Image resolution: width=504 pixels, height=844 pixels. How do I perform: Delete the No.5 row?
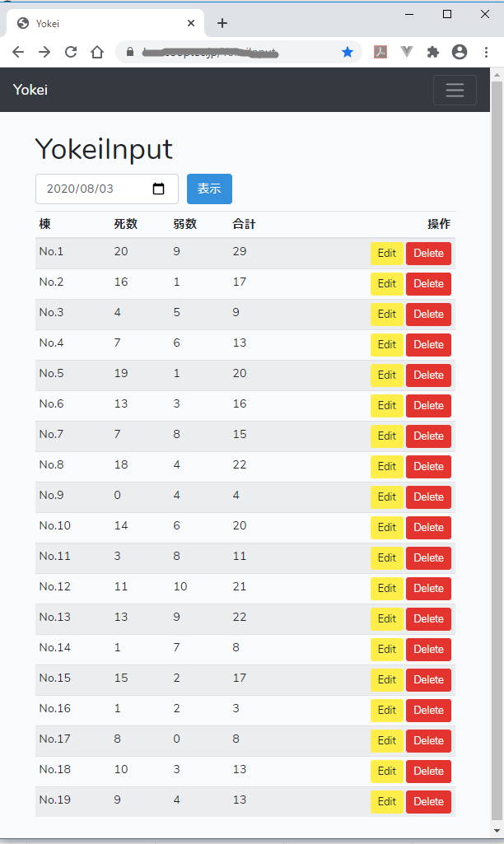point(428,375)
